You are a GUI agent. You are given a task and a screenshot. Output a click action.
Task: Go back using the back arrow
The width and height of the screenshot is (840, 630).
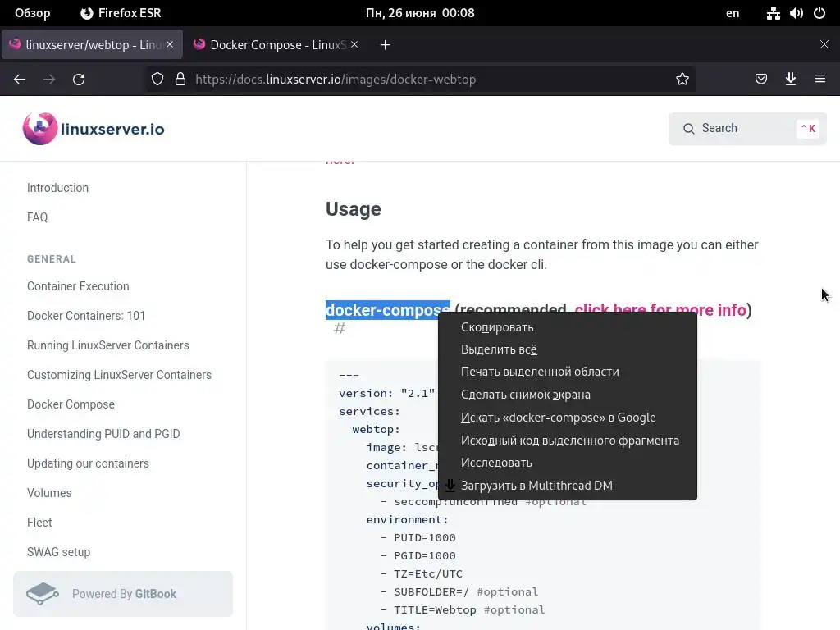pyautogui.click(x=20, y=80)
